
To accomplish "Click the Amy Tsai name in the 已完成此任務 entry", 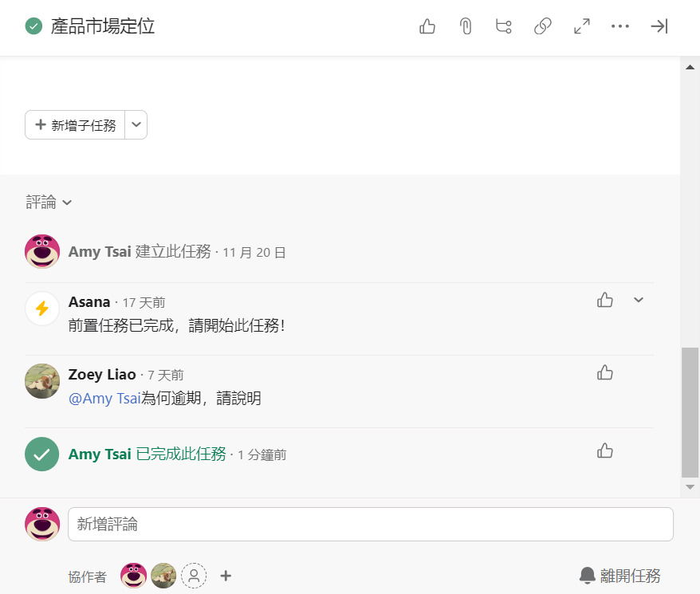I will click(x=100, y=454).
